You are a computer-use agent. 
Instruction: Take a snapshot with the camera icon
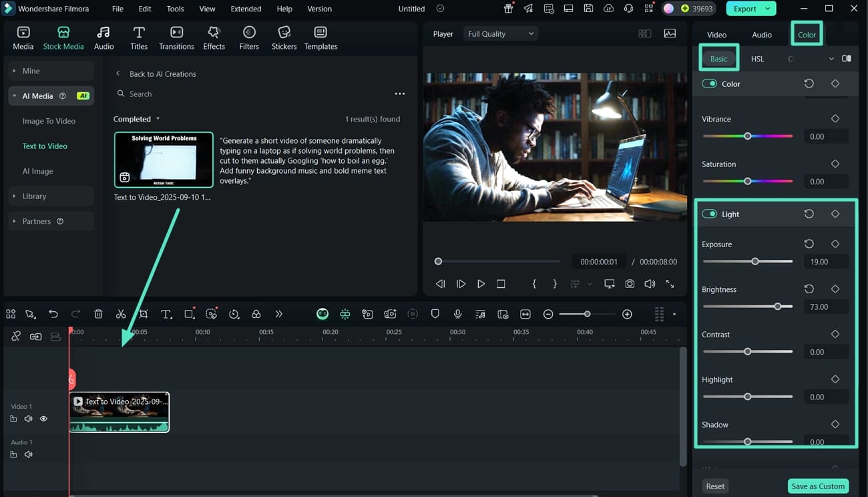point(630,284)
